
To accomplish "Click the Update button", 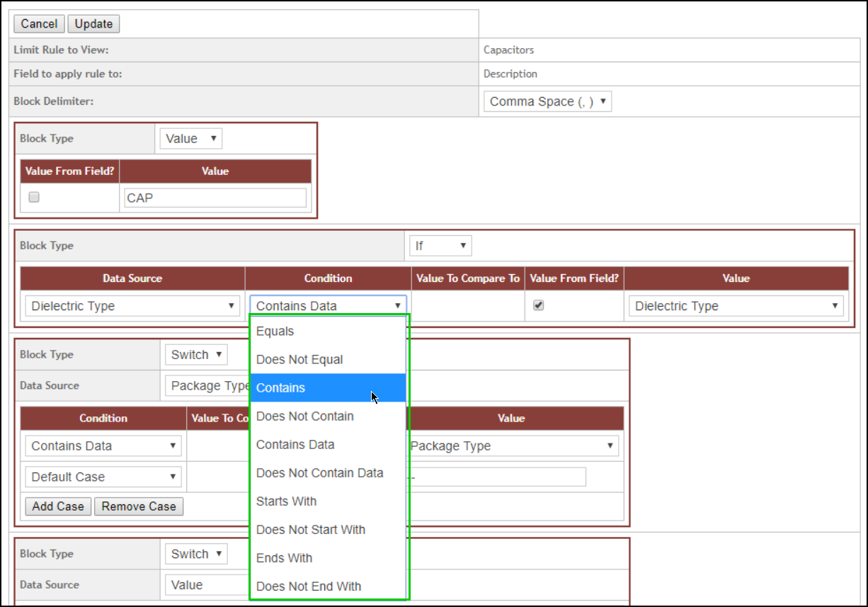I will click(93, 24).
